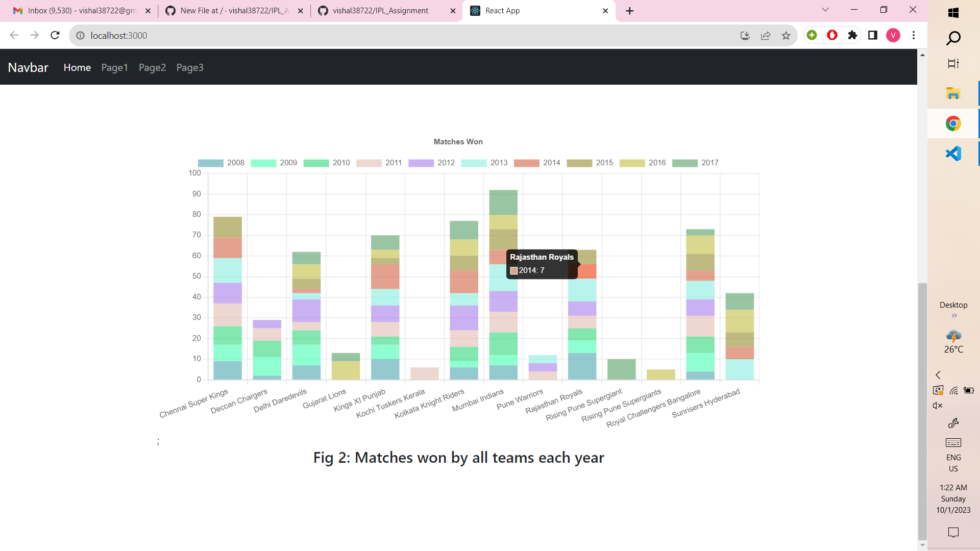Reload the localhost page

[x=55, y=35]
